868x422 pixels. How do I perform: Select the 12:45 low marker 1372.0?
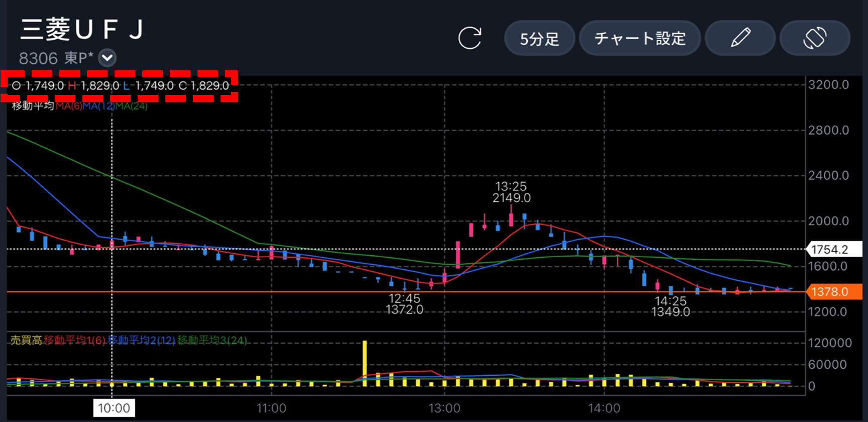(x=405, y=304)
